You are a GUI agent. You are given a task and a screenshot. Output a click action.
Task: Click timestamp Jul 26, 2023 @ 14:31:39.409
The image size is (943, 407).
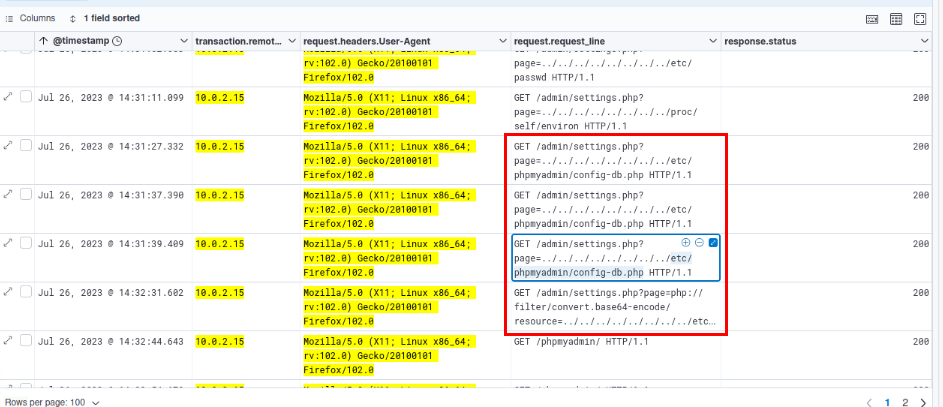(111, 243)
